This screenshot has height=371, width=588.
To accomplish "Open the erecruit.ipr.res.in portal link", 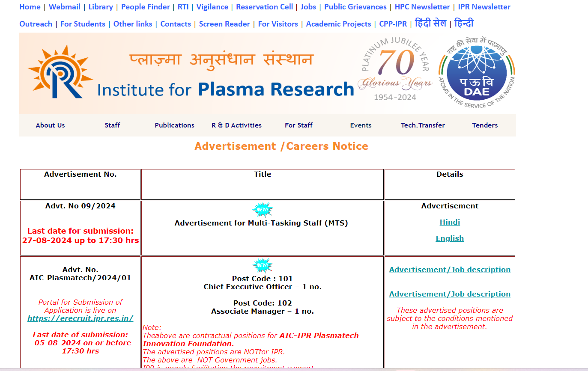I will pyautogui.click(x=81, y=318).
